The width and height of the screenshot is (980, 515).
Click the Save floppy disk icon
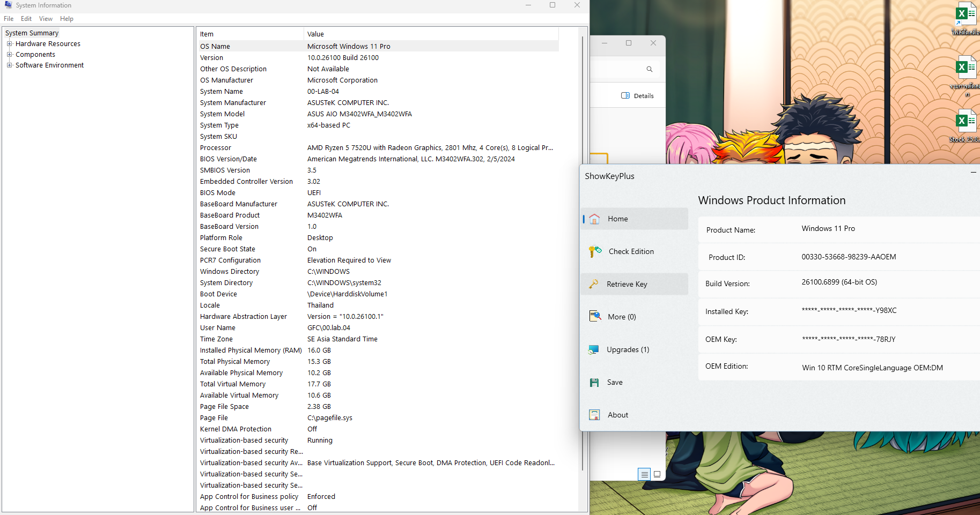point(594,382)
